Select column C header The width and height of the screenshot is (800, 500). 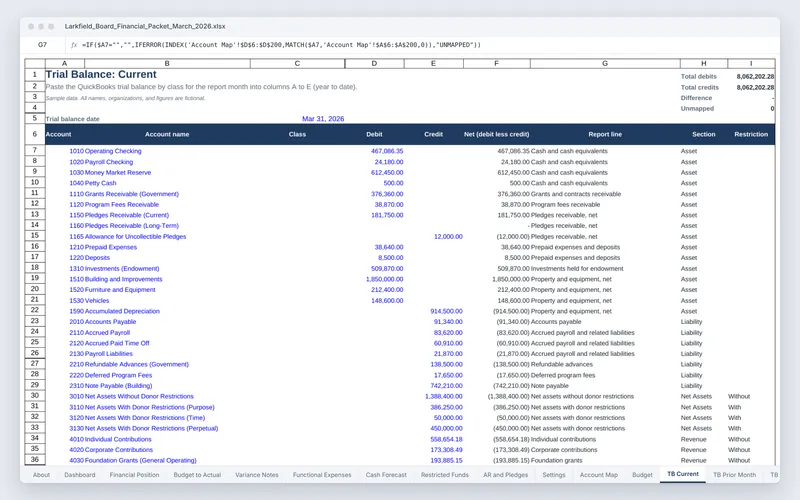coord(297,63)
